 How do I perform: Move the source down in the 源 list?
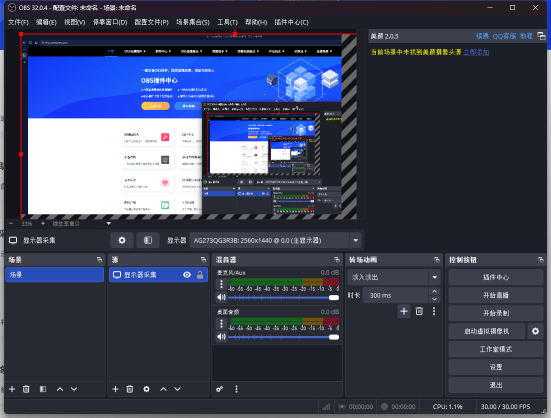[177, 389]
